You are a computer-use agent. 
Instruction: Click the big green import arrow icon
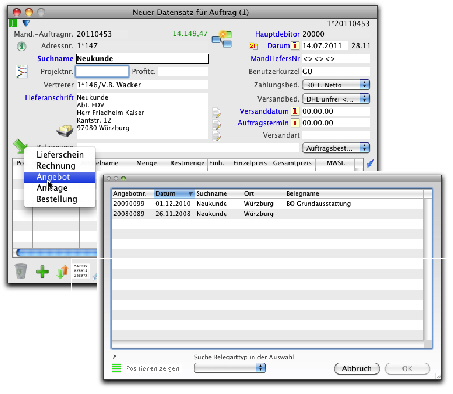[x=20, y=146]
